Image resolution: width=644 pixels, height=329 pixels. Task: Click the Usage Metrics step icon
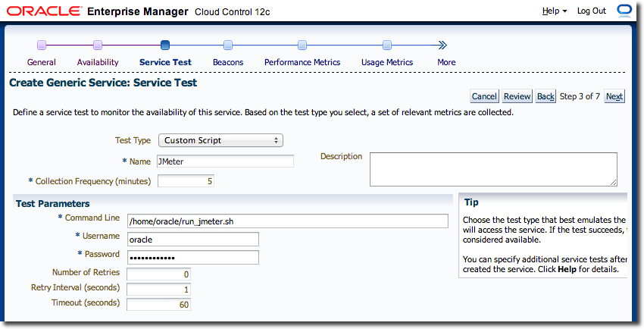[387, 45]
